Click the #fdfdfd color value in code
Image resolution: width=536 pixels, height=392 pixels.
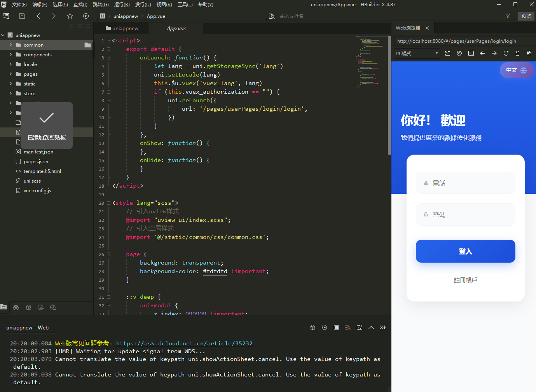[x=215, y=271]
